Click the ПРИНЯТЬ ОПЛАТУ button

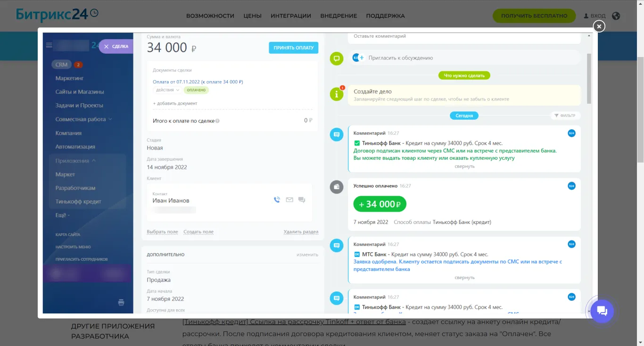tap(293, 48)
